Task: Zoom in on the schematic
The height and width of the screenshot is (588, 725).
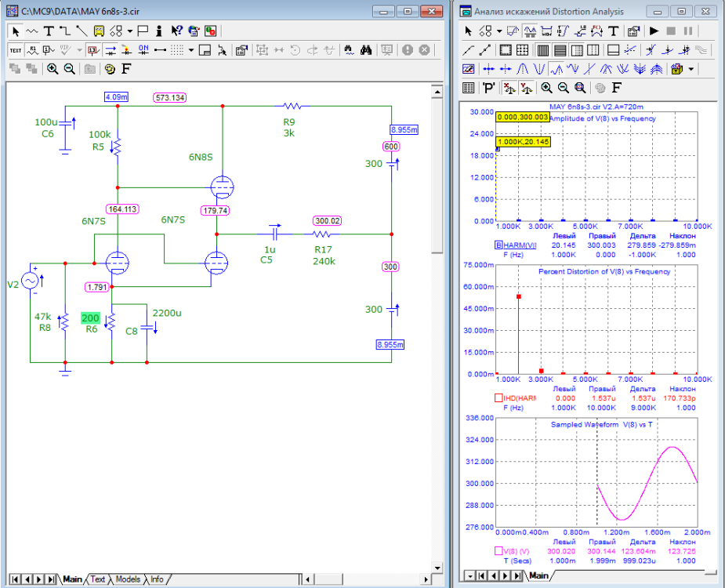Action: pos(53,69)
